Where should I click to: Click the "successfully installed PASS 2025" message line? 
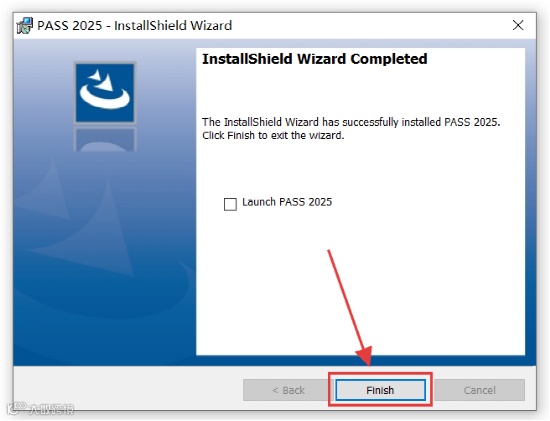point(351,122)
